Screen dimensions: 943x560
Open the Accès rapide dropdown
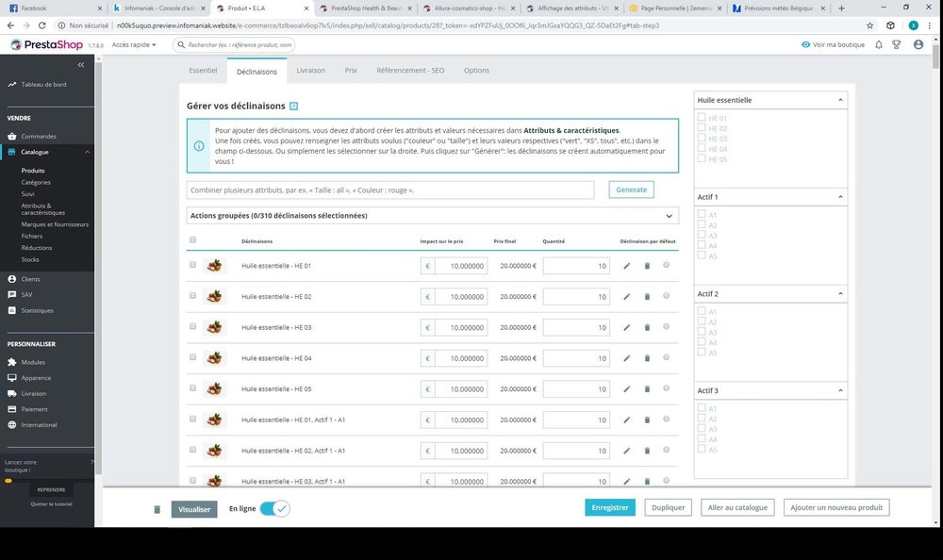134,44
